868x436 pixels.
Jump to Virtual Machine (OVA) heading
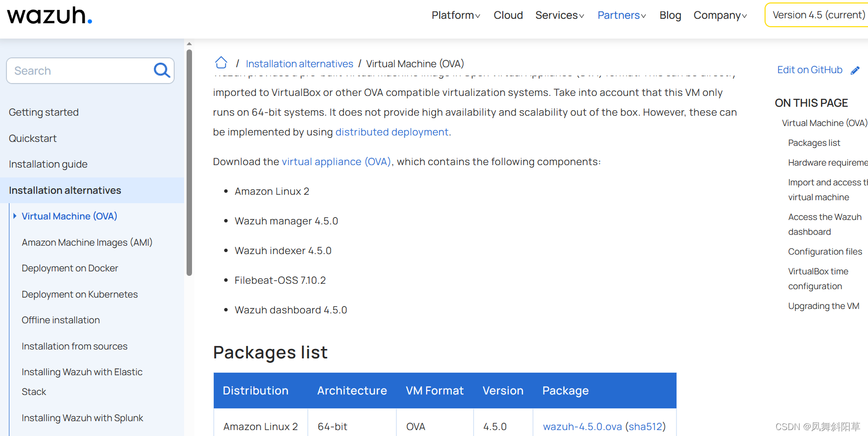tap(824, 123)
